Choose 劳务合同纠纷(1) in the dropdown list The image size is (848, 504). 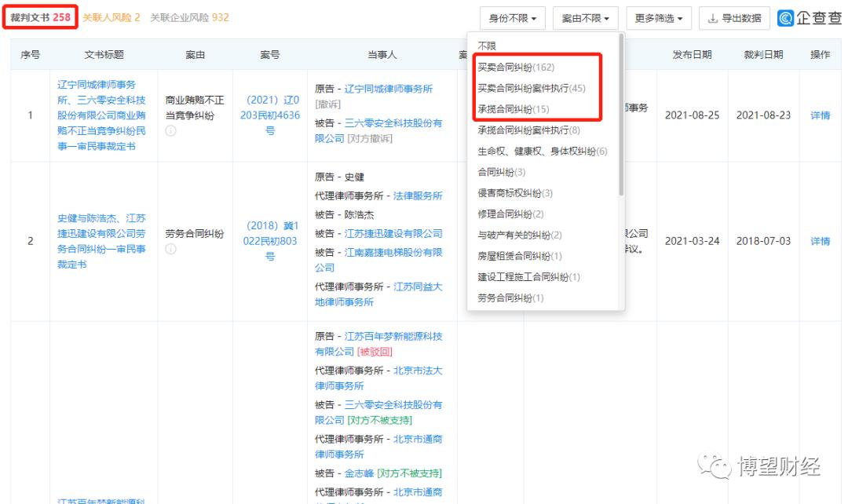pos(510,298)
